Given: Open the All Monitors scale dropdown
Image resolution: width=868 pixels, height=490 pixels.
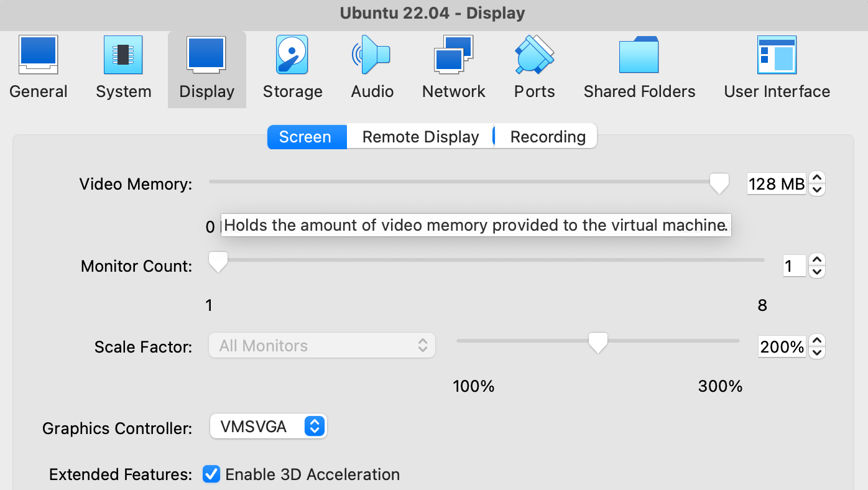Looking at the screenshot, I should (322, 346).
